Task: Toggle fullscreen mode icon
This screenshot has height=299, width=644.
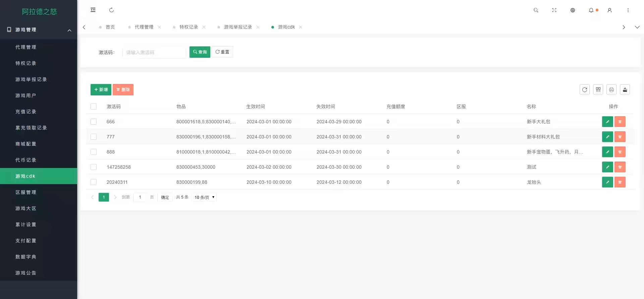Action: pos(554,10)
